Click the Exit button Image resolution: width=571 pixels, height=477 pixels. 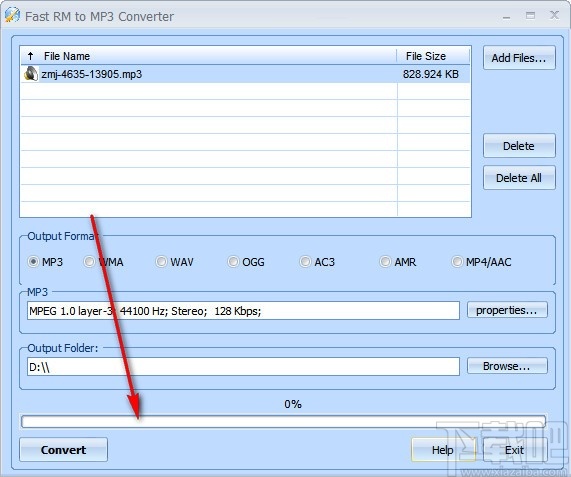click(515, 450)
